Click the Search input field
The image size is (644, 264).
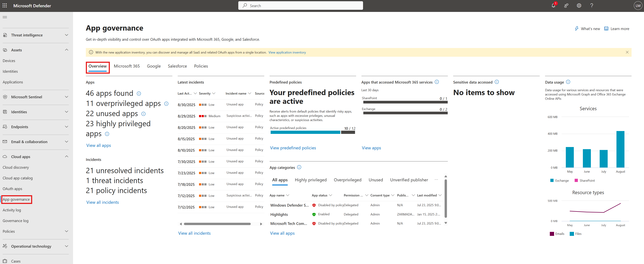(x=300, y=6)
